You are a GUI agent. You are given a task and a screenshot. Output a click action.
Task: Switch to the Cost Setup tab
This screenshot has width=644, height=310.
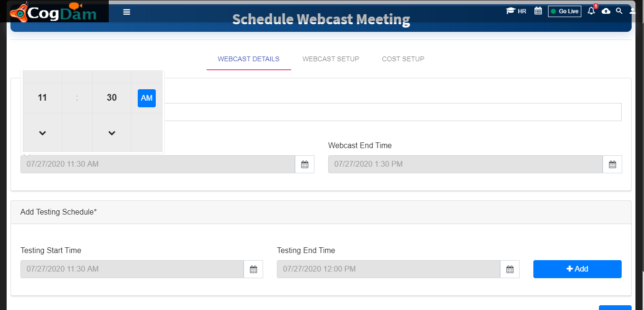(403, 59)
